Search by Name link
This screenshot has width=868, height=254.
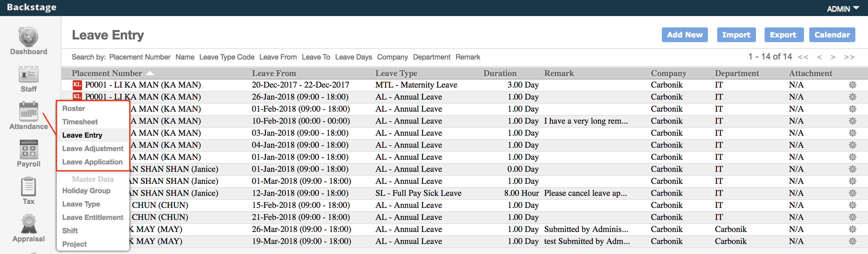[185, 57]
